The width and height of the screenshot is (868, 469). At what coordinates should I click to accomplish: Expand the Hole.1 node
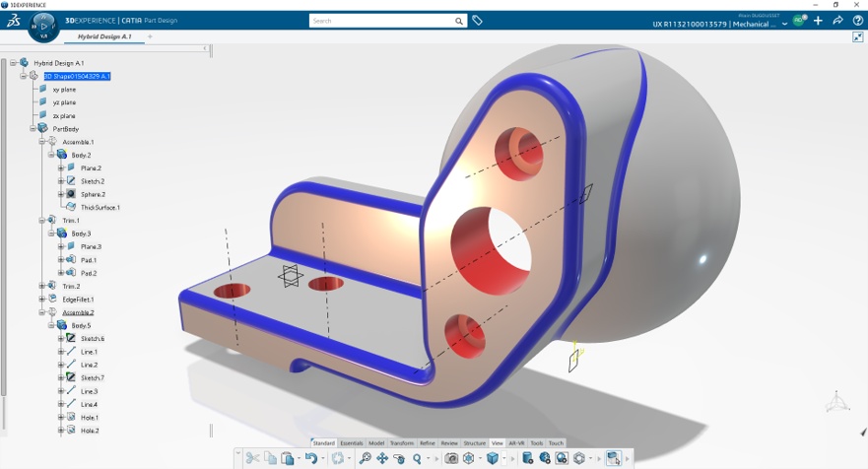(61, 418)
